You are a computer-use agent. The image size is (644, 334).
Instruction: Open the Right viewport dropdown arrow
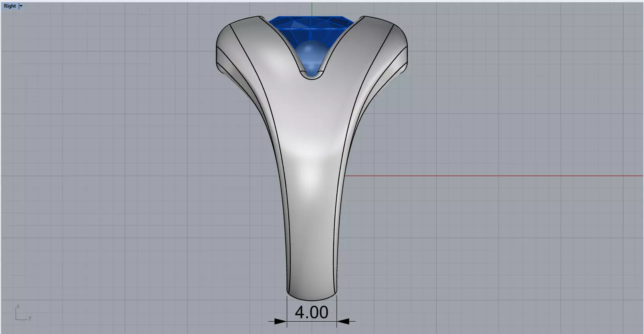click(x=21, y=6)
